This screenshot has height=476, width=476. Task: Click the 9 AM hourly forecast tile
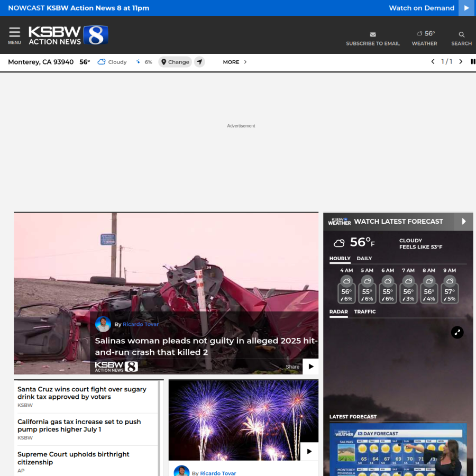pos(450,286)
